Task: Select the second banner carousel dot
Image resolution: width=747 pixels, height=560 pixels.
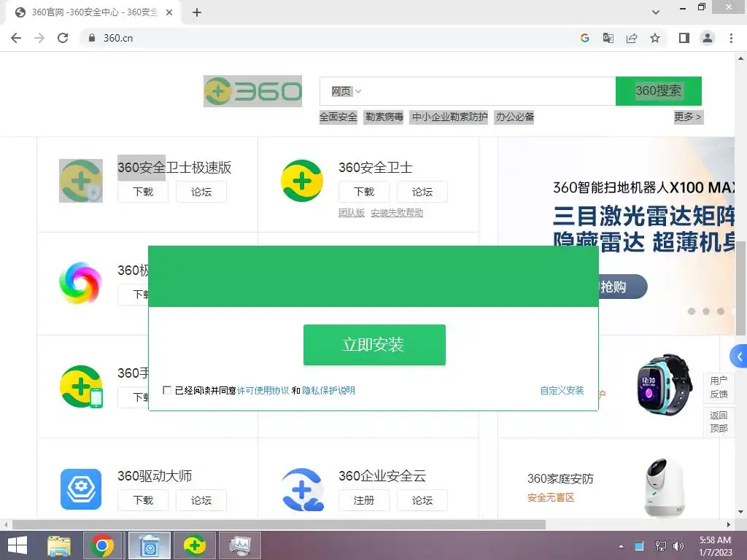Action: 706,311
